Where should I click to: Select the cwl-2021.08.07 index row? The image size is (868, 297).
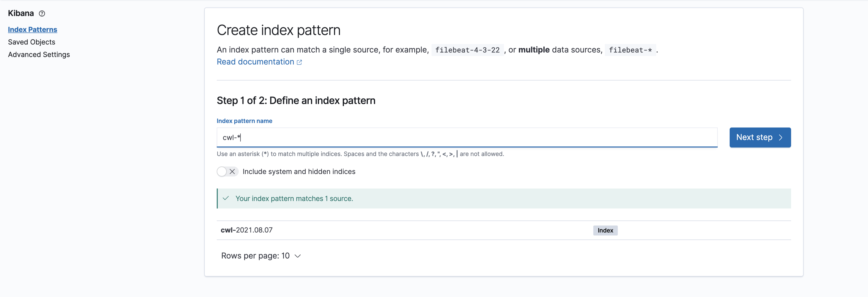(x=247, y=230)
